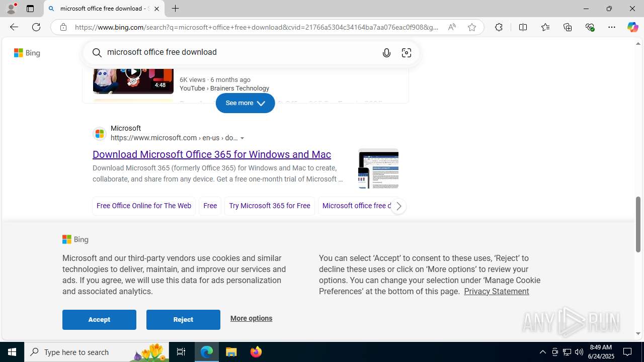The image size is (644, 362).
Task: Select Free Office Online for The Web chip
Action: (144, 206)
